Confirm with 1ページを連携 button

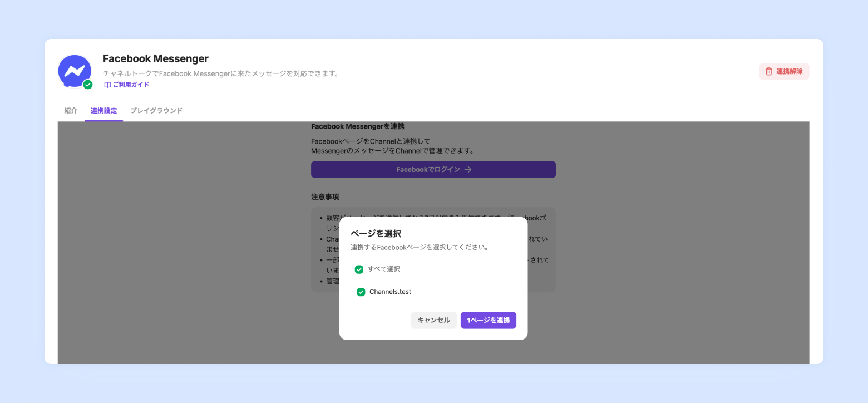click(x=489, y=320)
